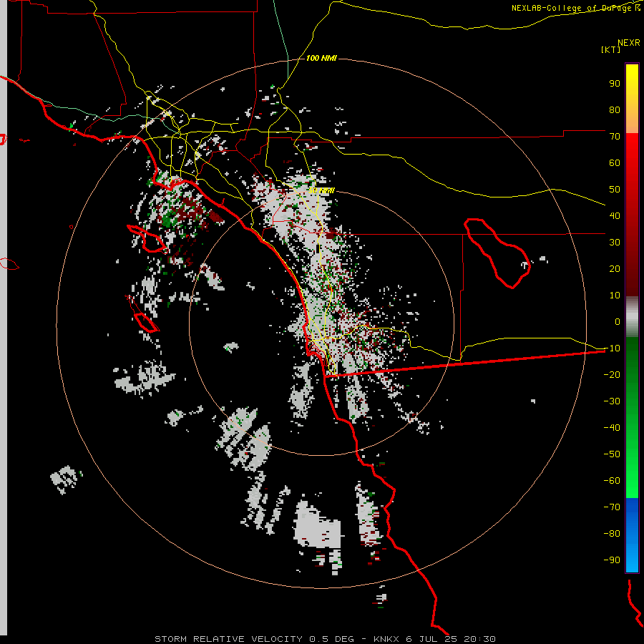This screenshot has height=644, width=644.
Task: Pick the gray zero-velocity color bar segment
Action: click(632, 317)
